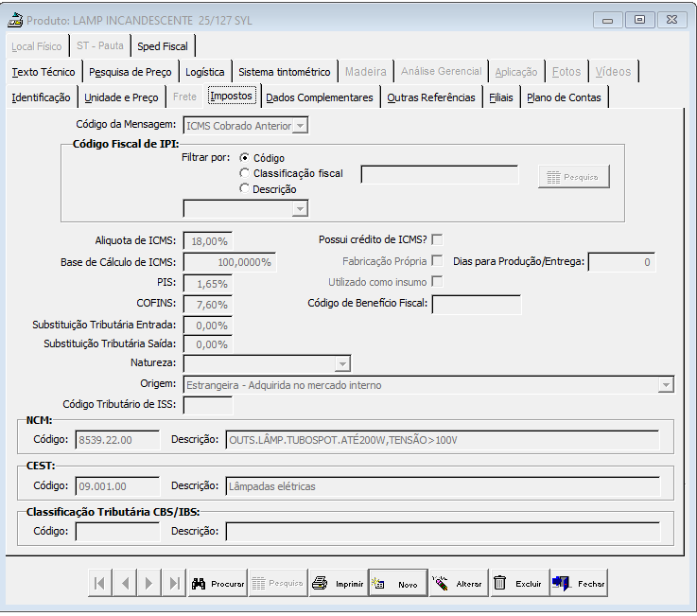Open the Sped Fiscal tab

163,46
